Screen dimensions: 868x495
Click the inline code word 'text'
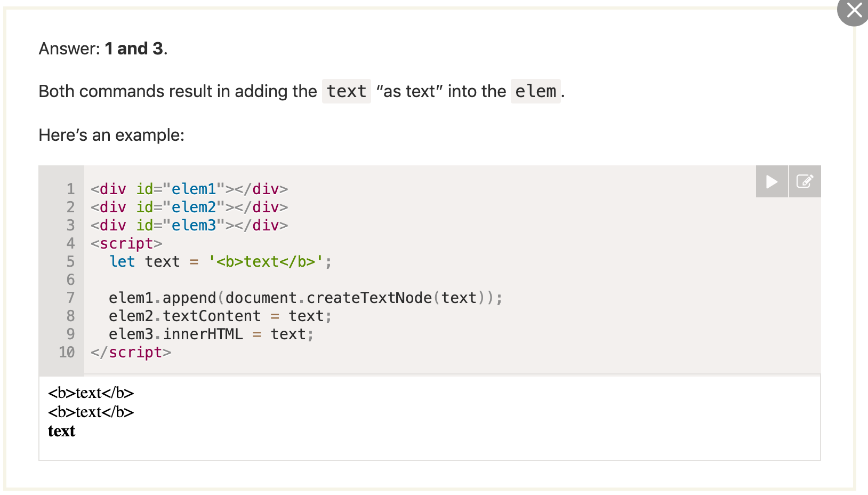pos(347,91)
